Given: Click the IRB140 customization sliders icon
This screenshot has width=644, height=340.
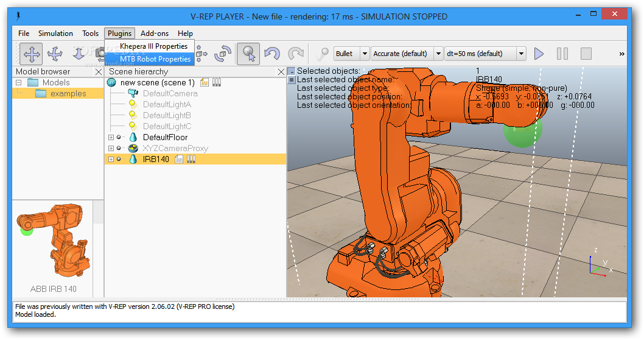Looking at the screenshot, I should [x=191, y=159].
